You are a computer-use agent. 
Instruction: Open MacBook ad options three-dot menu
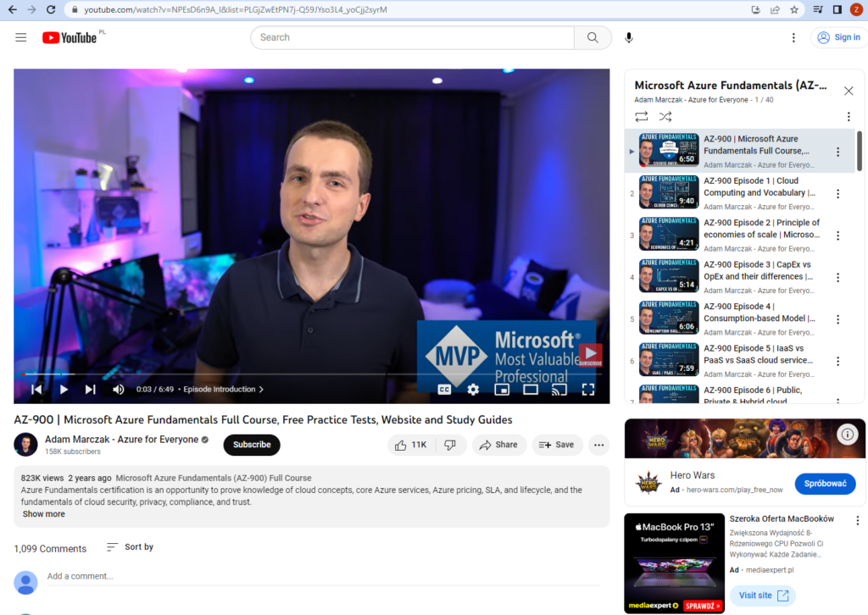click(858, 520)
